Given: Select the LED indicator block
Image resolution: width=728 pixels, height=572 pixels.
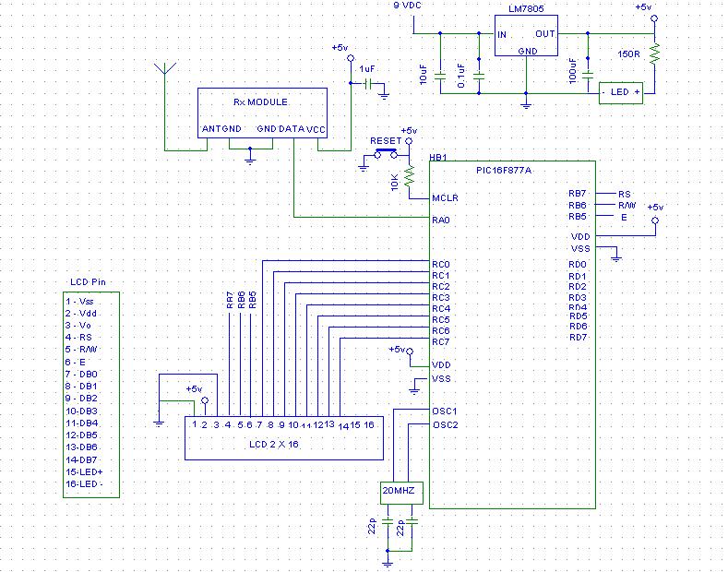Looking at the screenshot, I should click(620, 92).
